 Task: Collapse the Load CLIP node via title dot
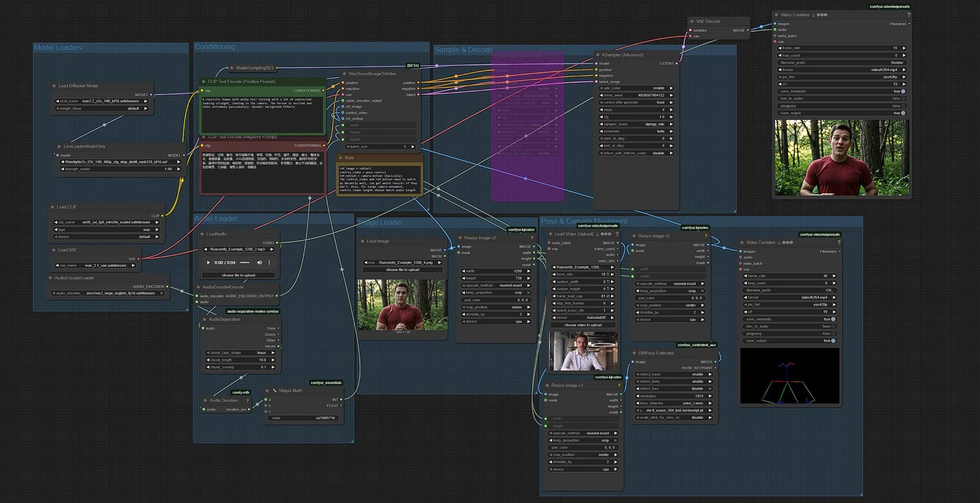tap(53, 207)
